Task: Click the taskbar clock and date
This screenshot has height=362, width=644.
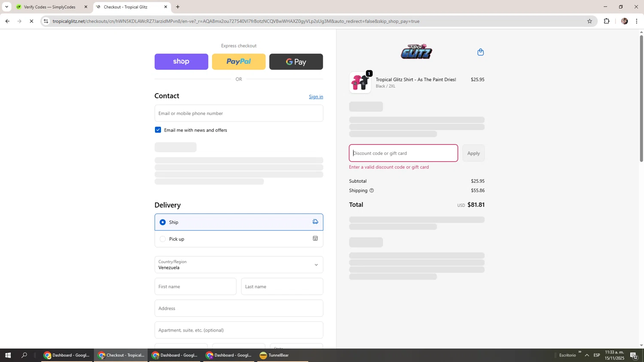Action: [614, 355]
